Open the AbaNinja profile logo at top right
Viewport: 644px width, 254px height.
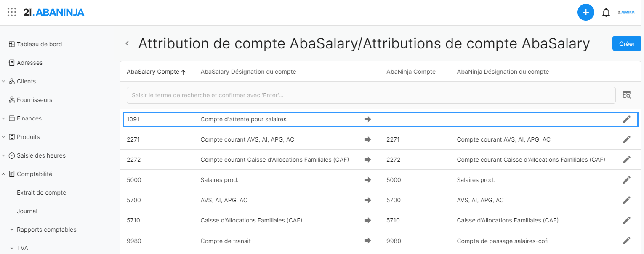coord(626,13)
